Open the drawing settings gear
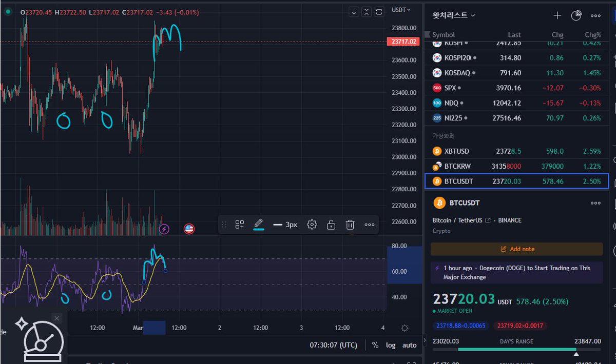This screenshot has width=616, height=364. (312, 225)
